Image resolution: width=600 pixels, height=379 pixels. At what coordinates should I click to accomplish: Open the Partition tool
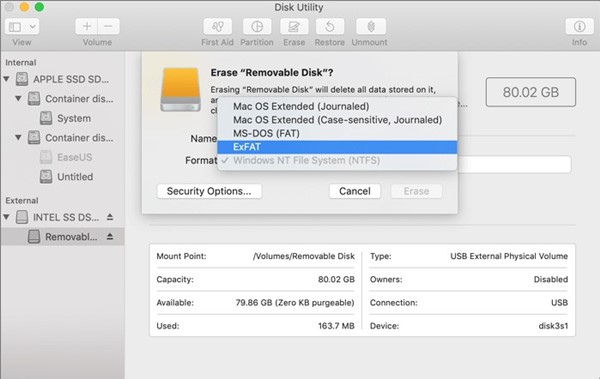[x=257, y=27]
